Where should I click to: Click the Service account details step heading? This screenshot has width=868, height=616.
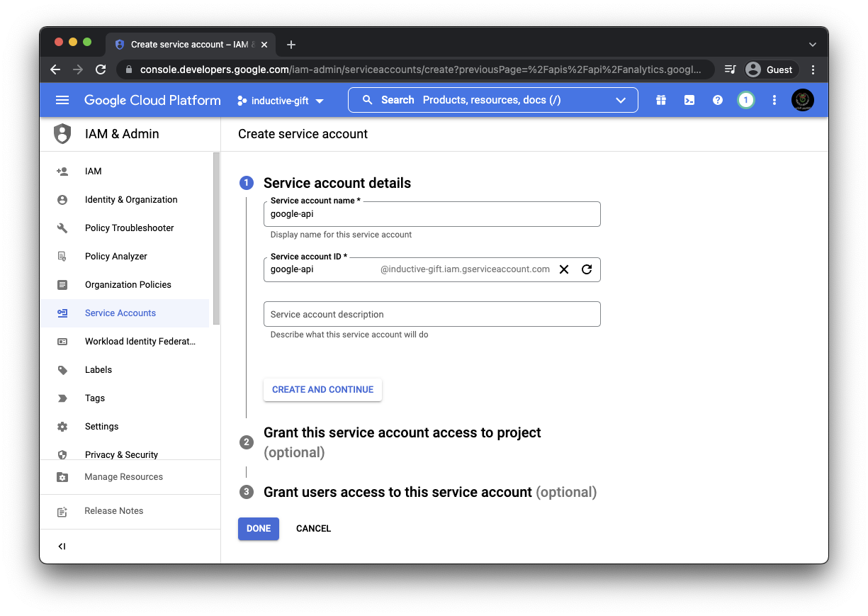click(x=337, y=183)
